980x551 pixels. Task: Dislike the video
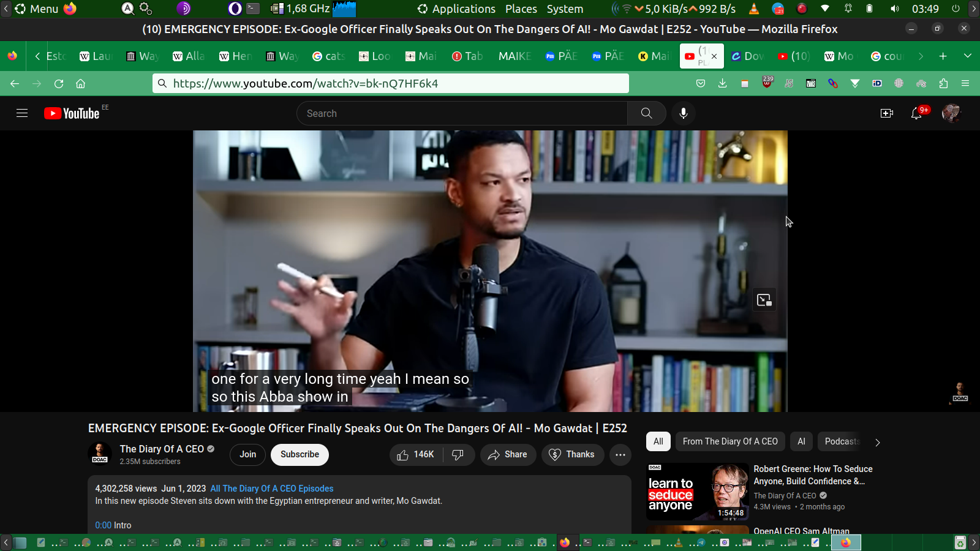coord(458,454)
